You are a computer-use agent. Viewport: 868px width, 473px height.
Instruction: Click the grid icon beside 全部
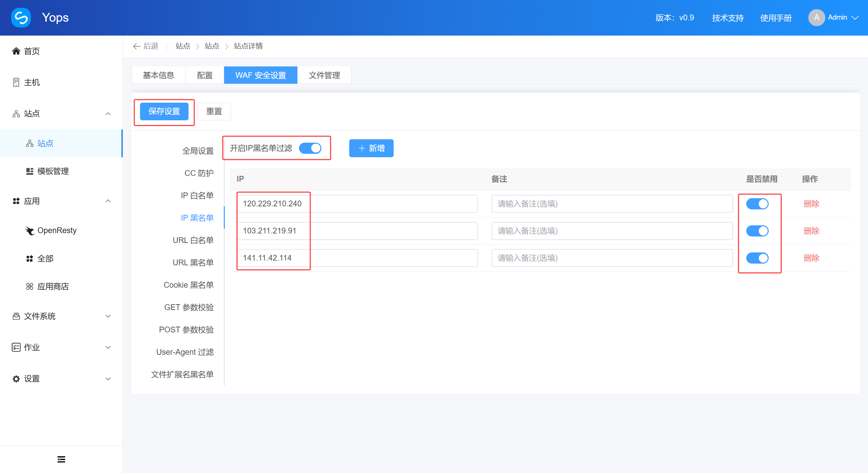pyautogui.click(x=30, y=259)
